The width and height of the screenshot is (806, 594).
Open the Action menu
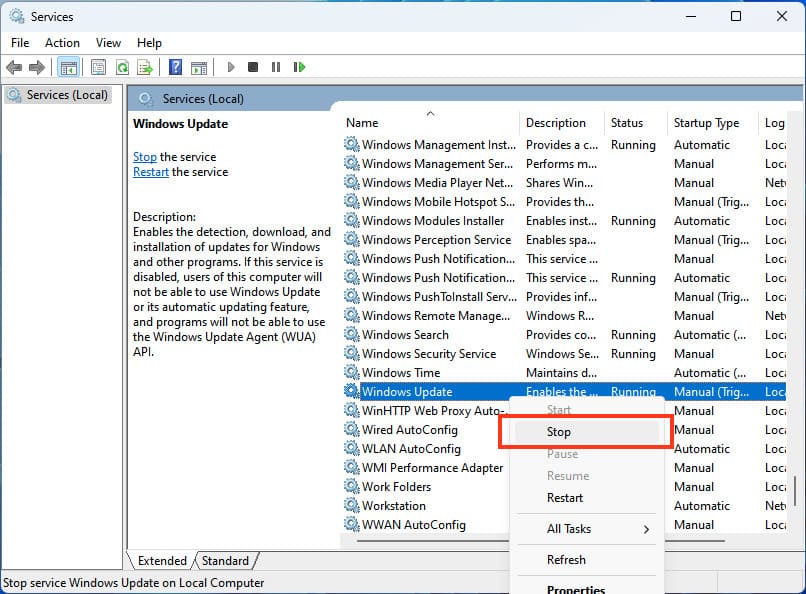click(62, 43)
